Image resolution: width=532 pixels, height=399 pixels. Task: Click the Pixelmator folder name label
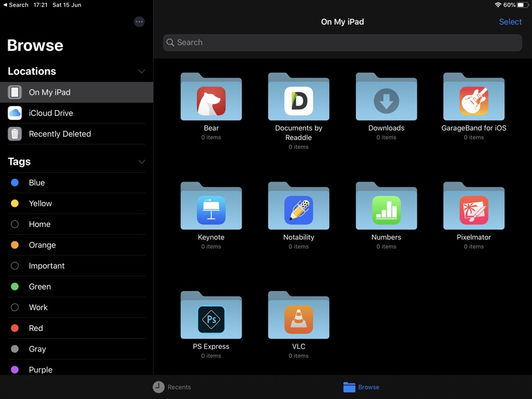point(473,237)
